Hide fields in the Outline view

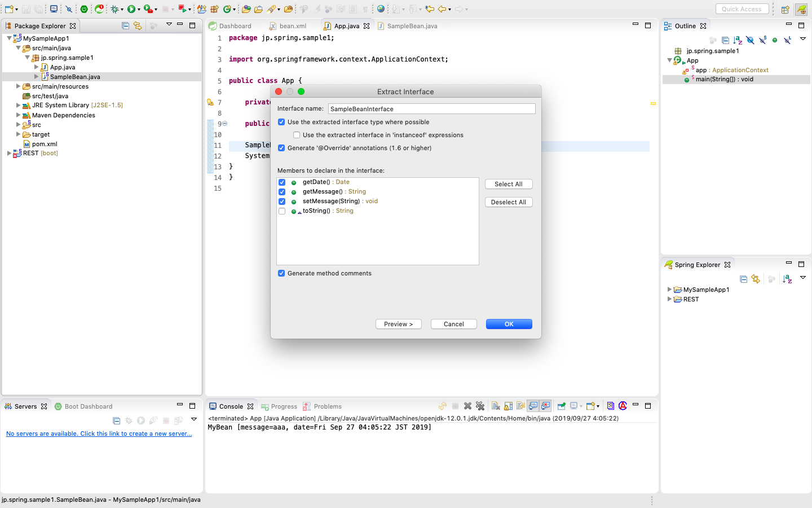pos(750,40)
